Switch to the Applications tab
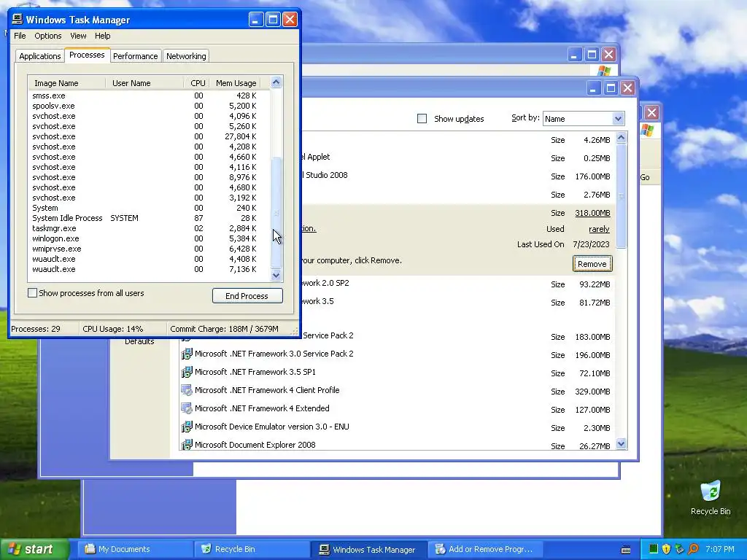Screen dimensions: 747x560 tap(40, 56)
